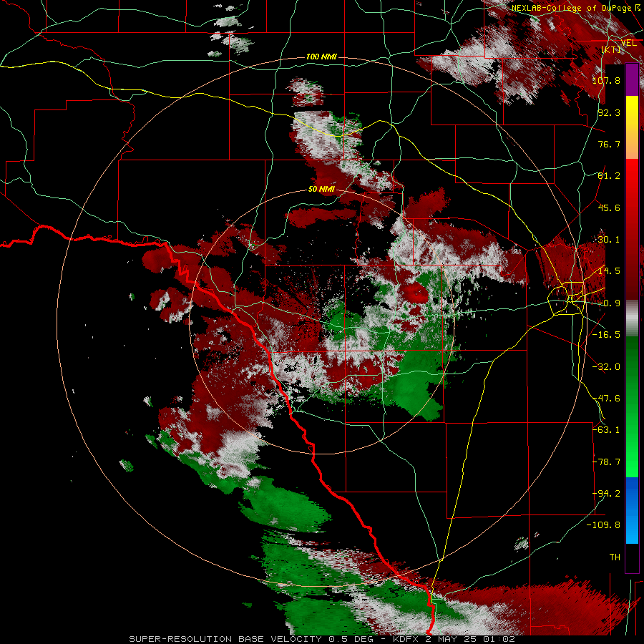The height and width of the screenshot is (644, 644).
Task: Click the 92.3 velocity scale value
Action: click(x=609, y=112)
